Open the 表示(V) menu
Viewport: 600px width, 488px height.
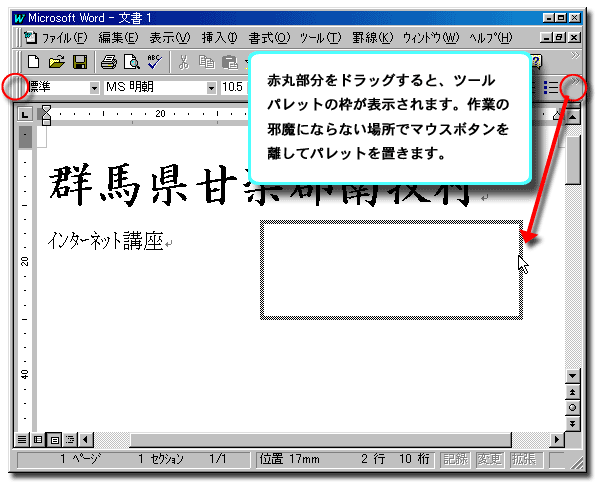click(170, 38)
